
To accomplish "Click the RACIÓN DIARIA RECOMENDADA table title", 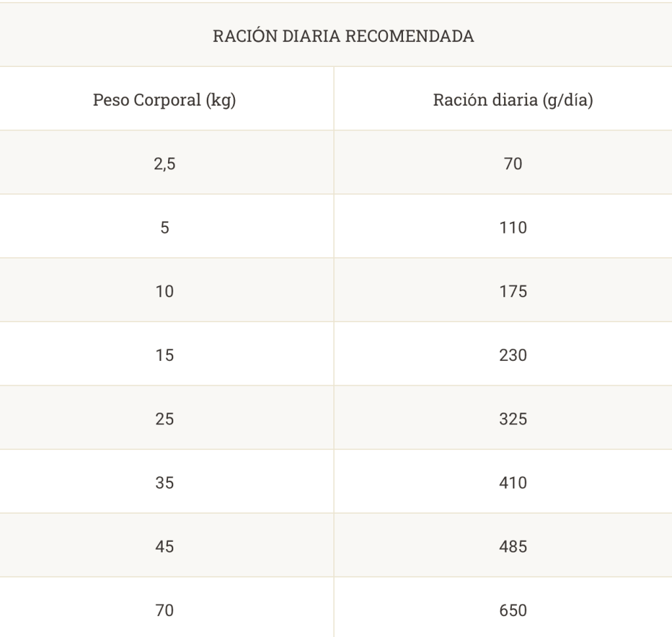I will 343,36.
